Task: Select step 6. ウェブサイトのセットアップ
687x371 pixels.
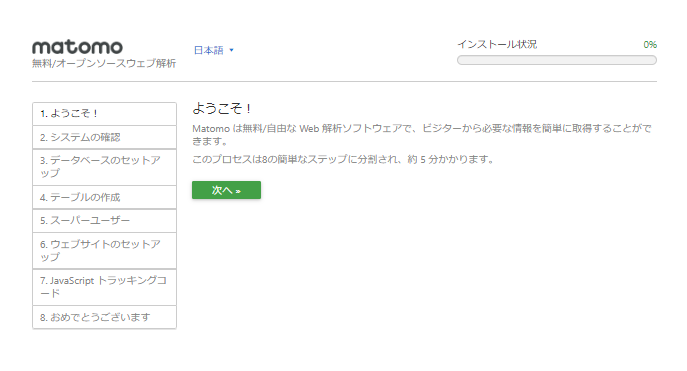Action: coord(104,251)
